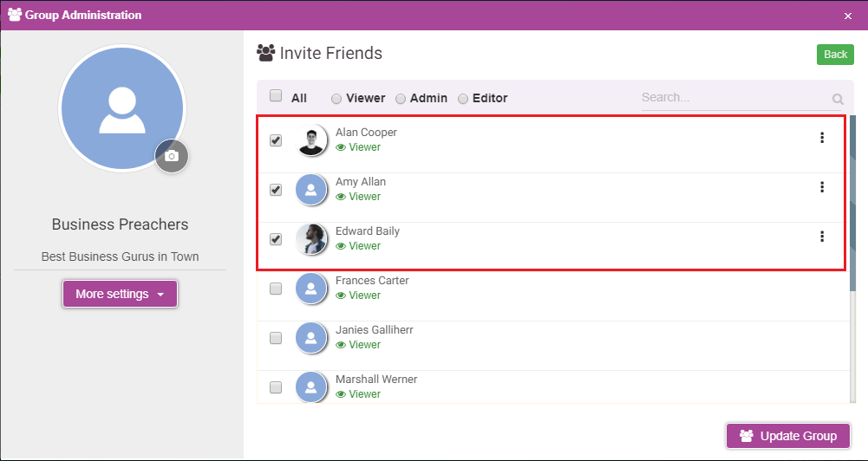The width and height of the screenshot is (868, 461).
Task: Expand the More settings dropdown
Action: (121, 294)
